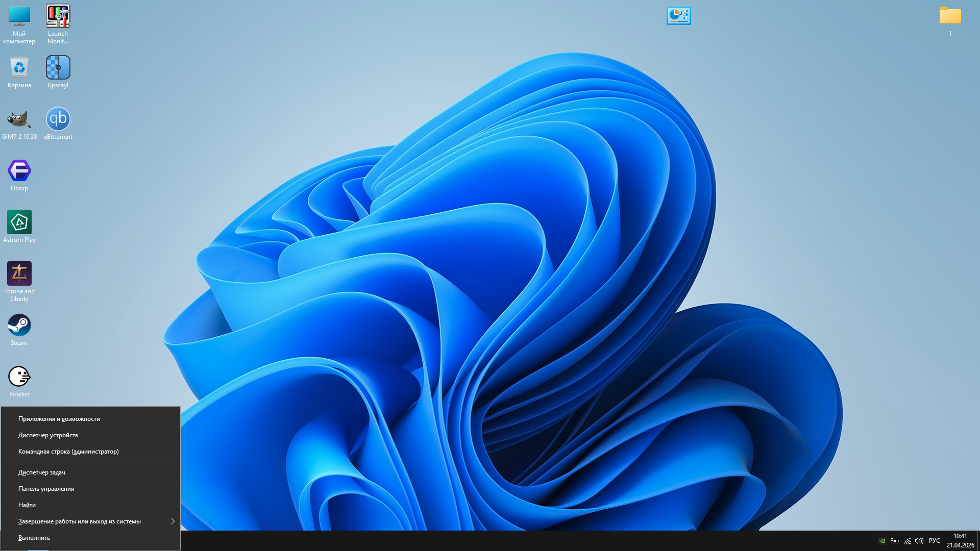Click the clock and date display
980x551 pixels.
(x=960, y=541)
